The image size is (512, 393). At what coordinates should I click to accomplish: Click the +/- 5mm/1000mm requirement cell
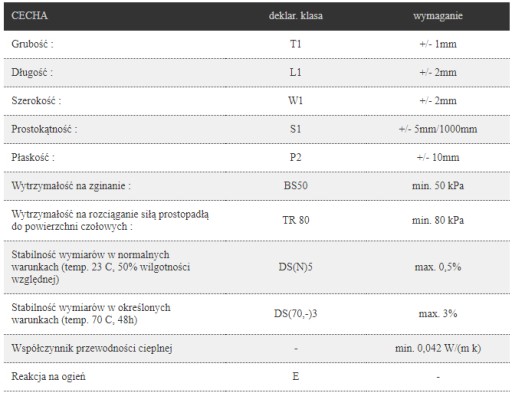click(x=438, y=129)
